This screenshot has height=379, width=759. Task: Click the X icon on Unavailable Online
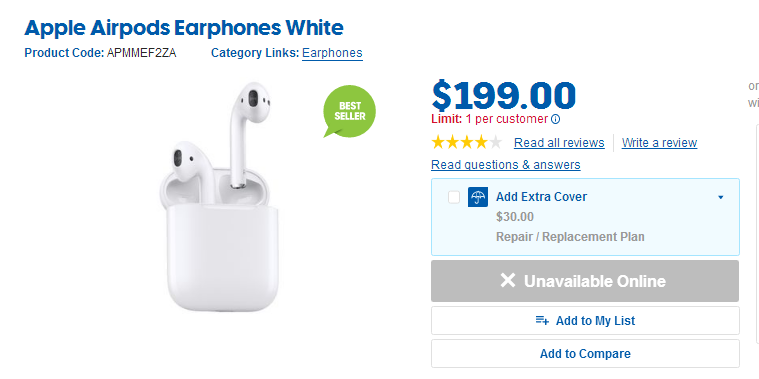click(508, 281)
